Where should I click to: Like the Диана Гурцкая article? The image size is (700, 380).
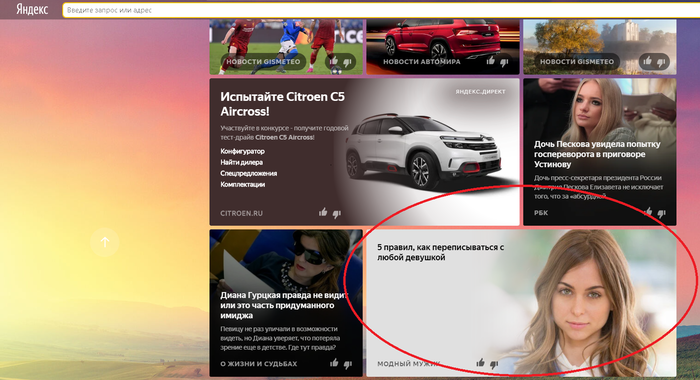[x=334, y=363]
